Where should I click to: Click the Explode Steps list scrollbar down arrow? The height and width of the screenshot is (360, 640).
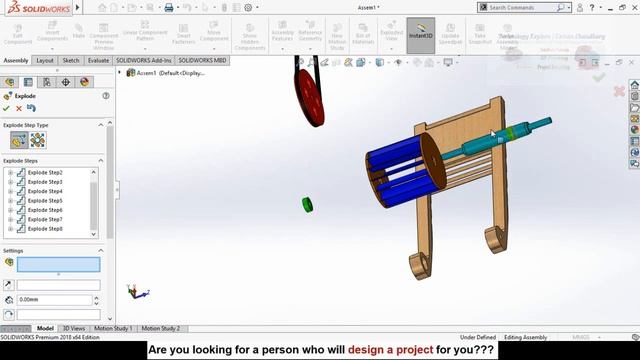tap(93, 234)
